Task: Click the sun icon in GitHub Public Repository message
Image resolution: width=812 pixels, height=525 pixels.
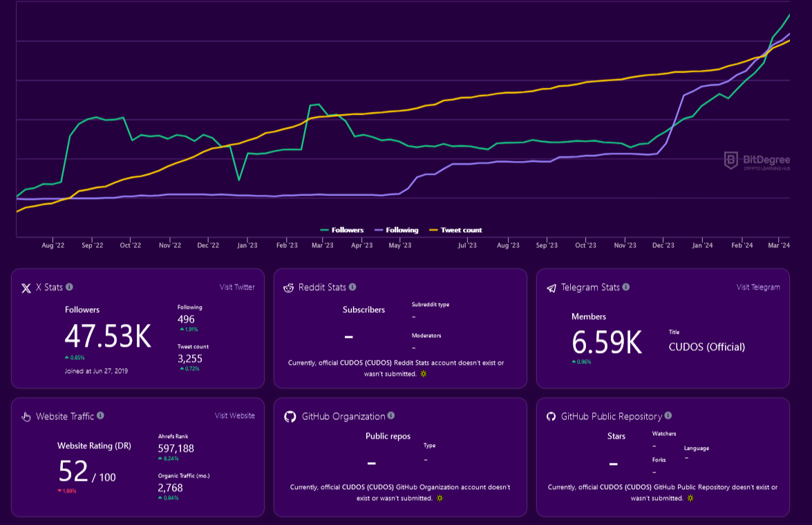Action: [690, 498]
